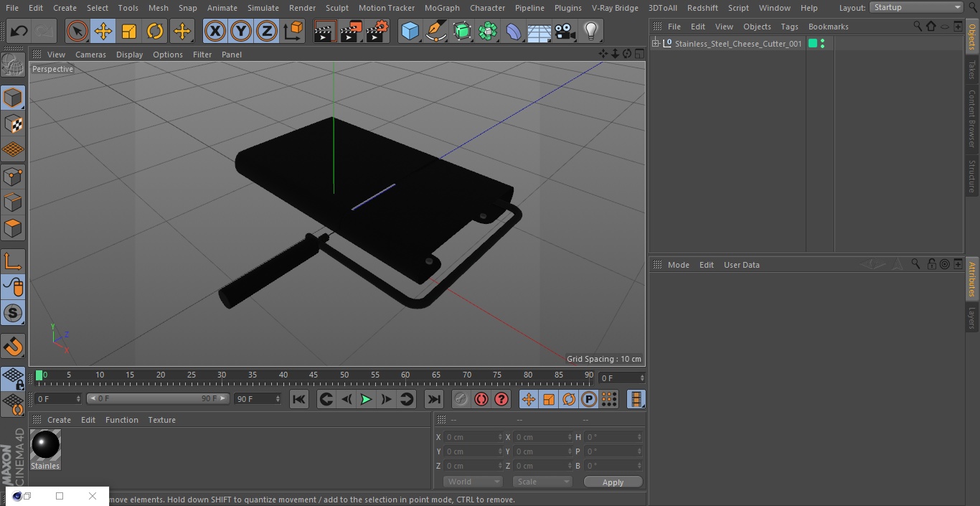980x506 pixels.
Task: Open the Simulate menu
Action: click(263, 8)
